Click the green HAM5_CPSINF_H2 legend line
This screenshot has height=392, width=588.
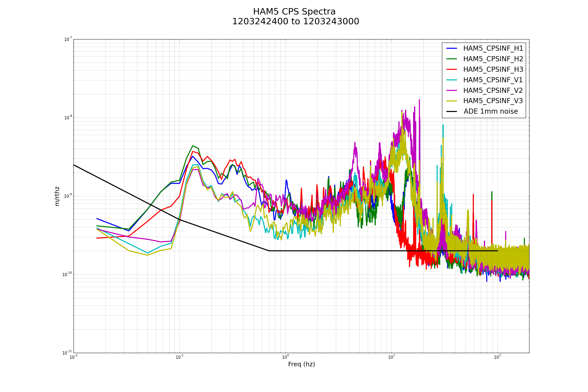click(x=452, y=59)
